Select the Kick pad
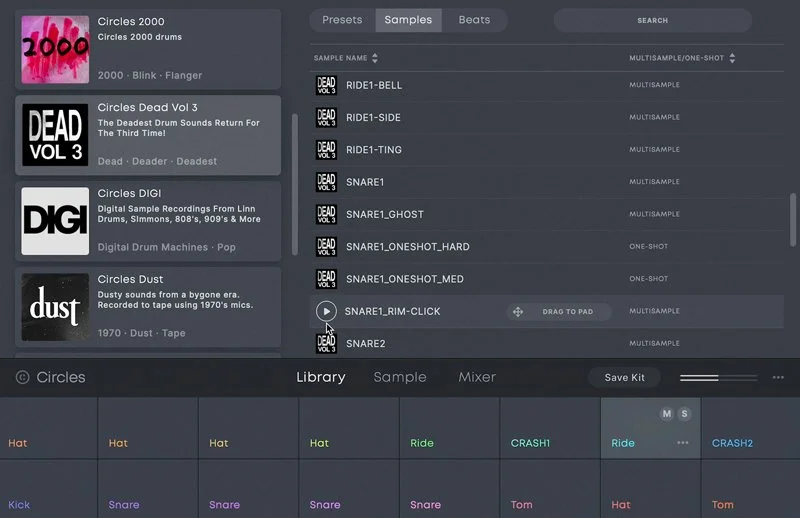The image size is (800, 518). click(x=48, y=489)
